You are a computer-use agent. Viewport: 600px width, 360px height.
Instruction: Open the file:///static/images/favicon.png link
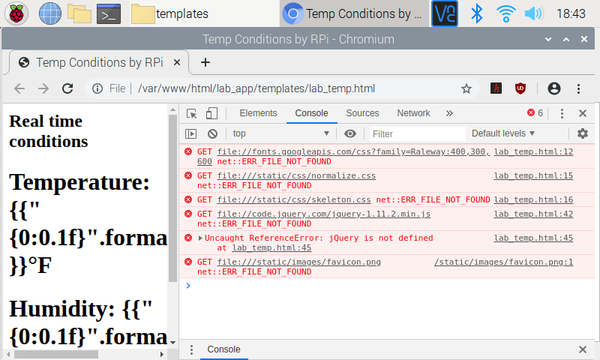pyautogui.click(x=299, y=262)
